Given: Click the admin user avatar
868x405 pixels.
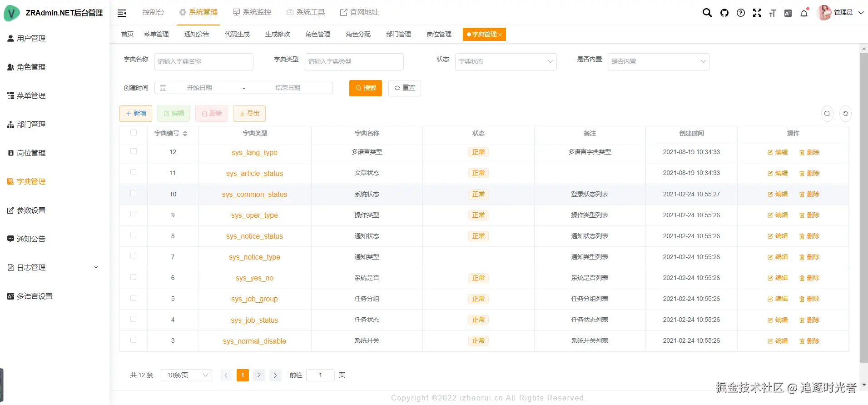Looking at the screenshot, I should click(824, 12).
